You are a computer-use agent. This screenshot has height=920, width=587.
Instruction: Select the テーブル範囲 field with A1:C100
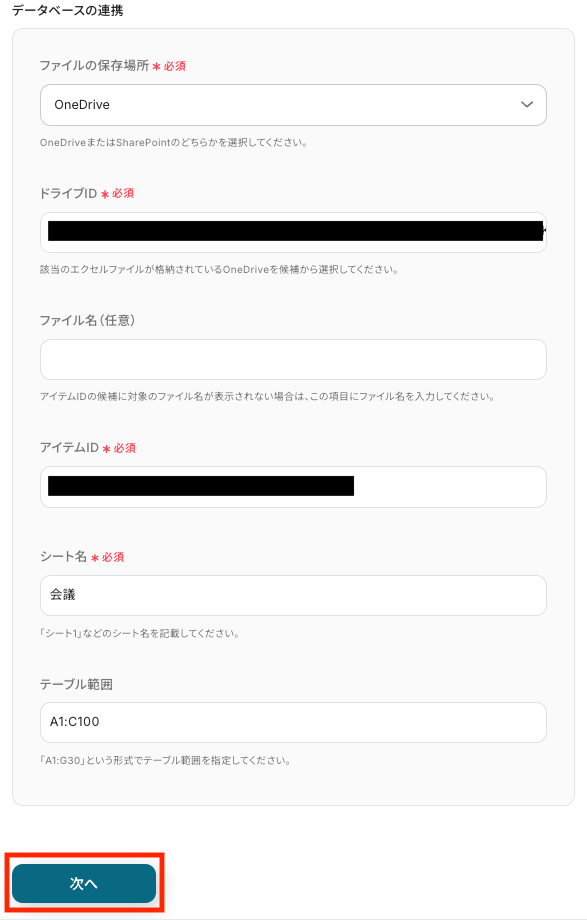click(293, 722)
